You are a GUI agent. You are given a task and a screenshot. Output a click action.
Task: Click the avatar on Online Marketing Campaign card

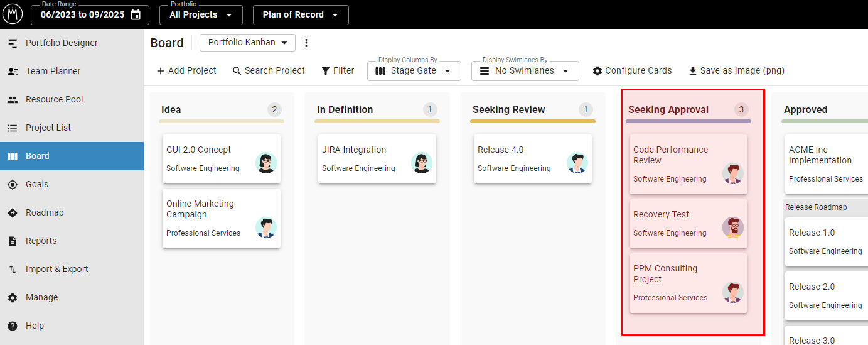click(x=266, y=227)
